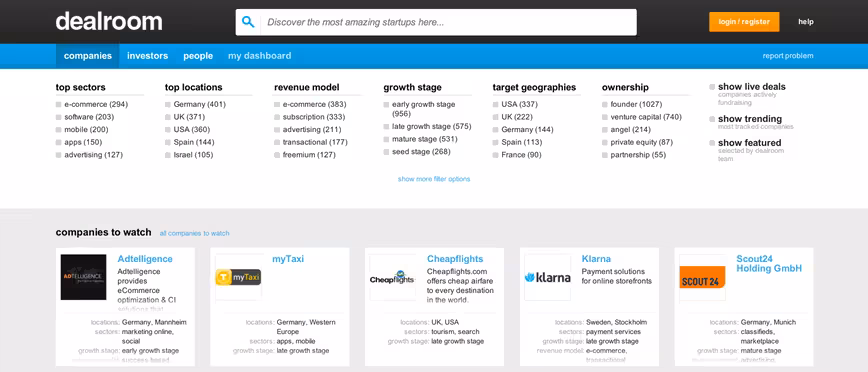Click the magnifier search icon

248,22
